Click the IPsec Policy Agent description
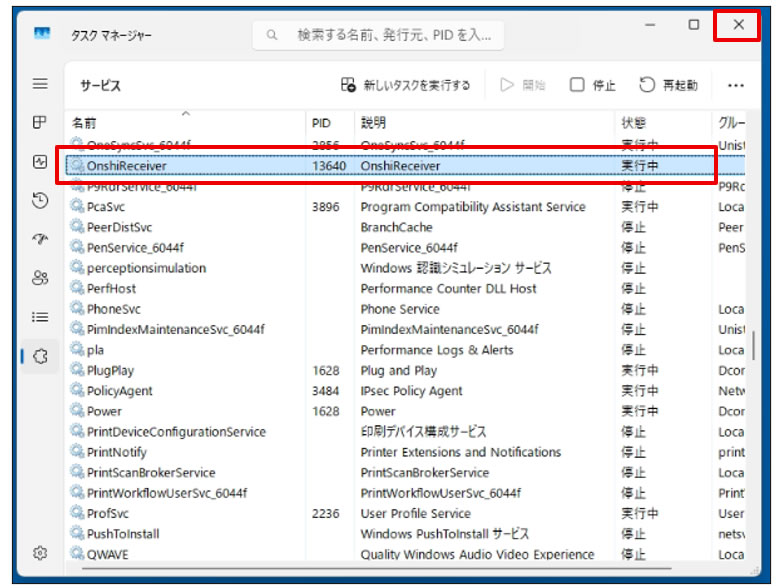 (x=411, y=391)
